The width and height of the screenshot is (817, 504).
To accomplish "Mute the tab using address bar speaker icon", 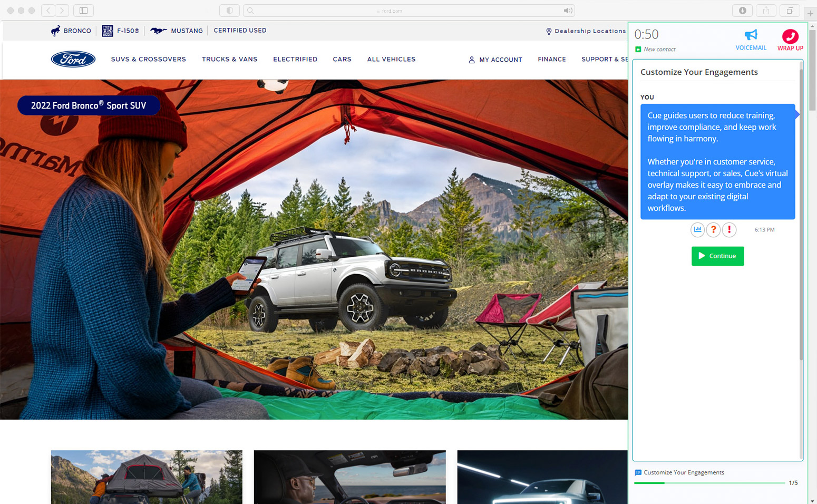I will pos(568,11).
